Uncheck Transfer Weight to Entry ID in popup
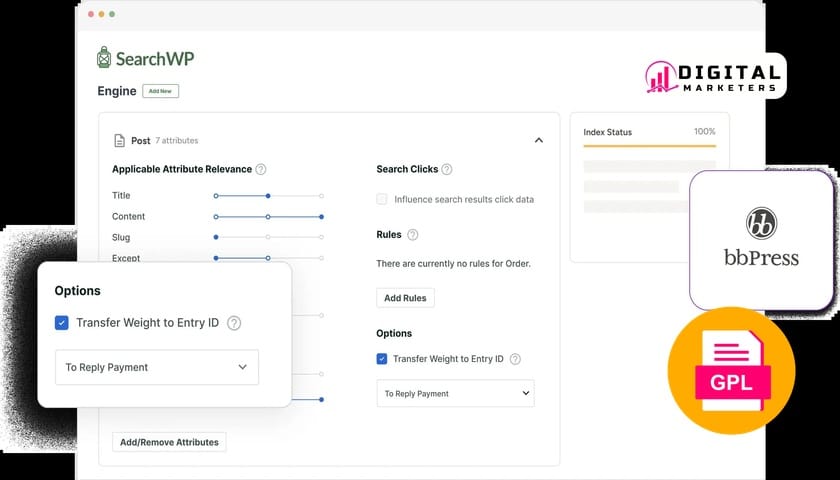840x480 pixels. click(x=62, y=323)
